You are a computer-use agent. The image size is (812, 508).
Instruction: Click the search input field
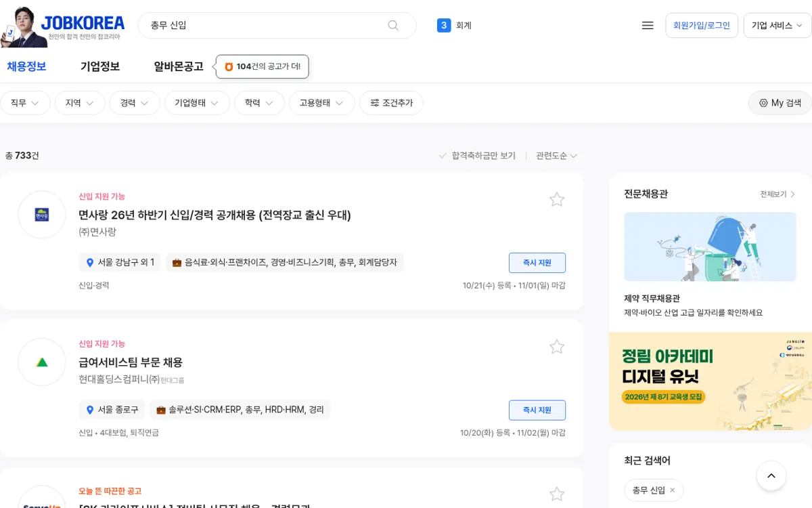[267, 25]
